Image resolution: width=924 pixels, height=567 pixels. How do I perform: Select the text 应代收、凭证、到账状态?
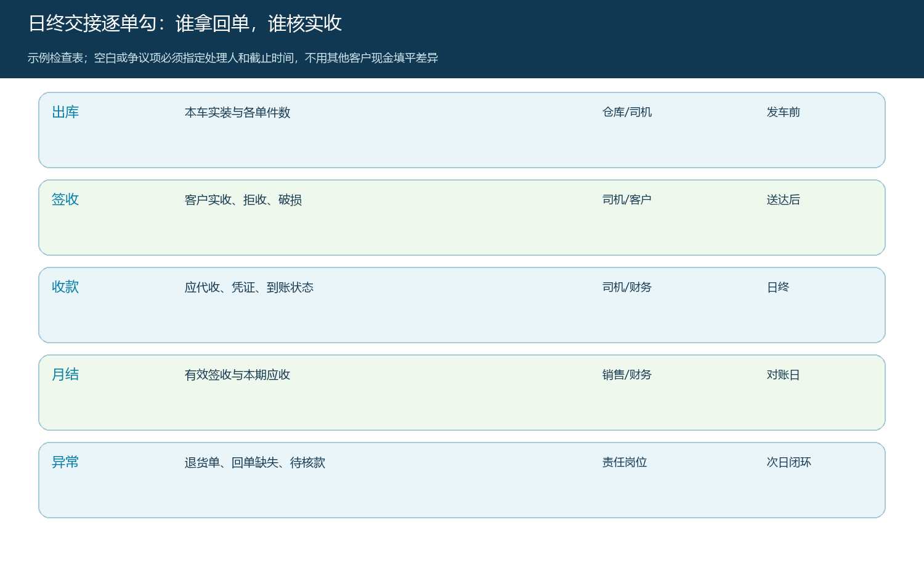tap(249, 287)
